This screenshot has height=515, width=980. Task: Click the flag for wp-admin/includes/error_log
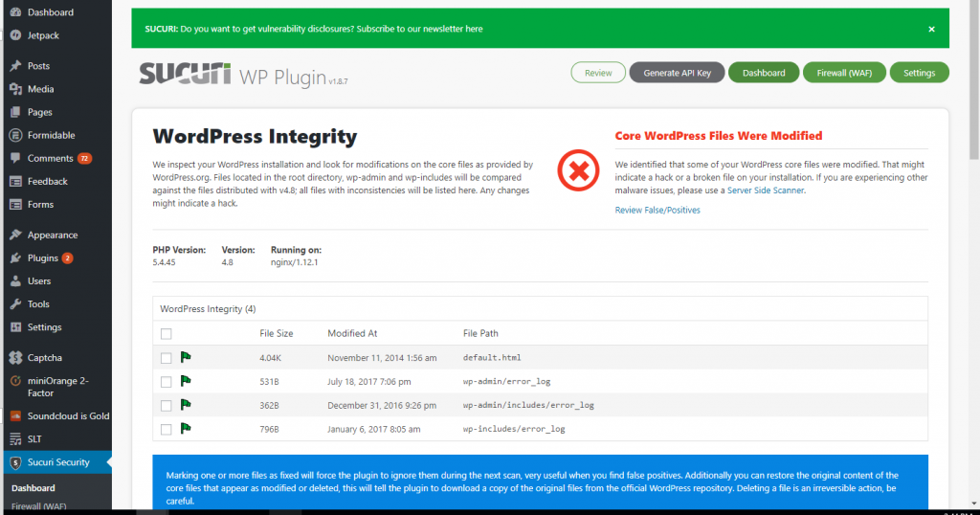coord(186,405)
